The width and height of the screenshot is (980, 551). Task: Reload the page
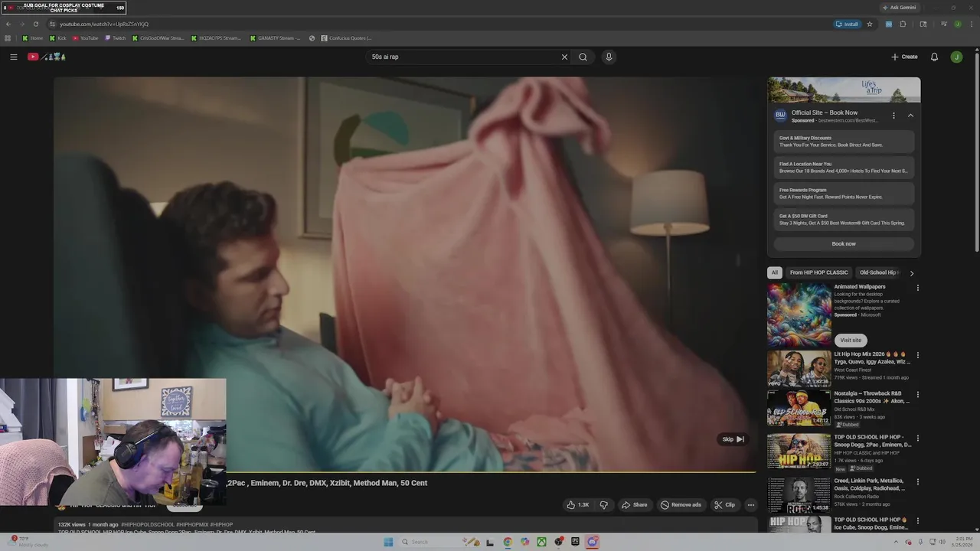pyautogui.click(x=35, y=24)
